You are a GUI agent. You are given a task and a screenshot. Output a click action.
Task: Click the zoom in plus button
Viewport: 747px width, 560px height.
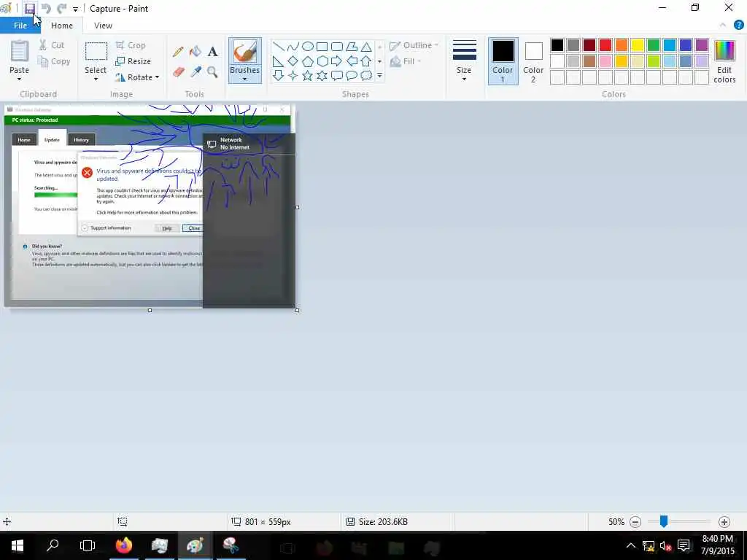[724, 522]
